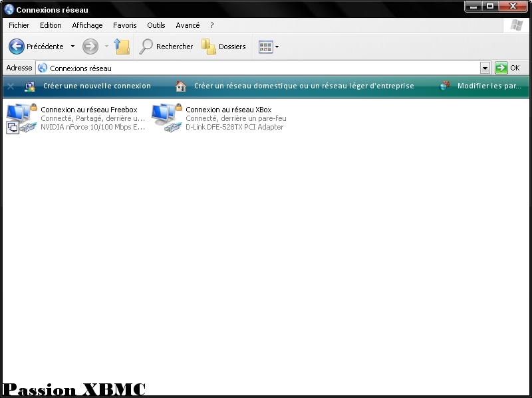Click NVIDIA nForce 10/100 Mbps adapter text
This screenshot has height=398, width=532.
[x=93, y=127]
